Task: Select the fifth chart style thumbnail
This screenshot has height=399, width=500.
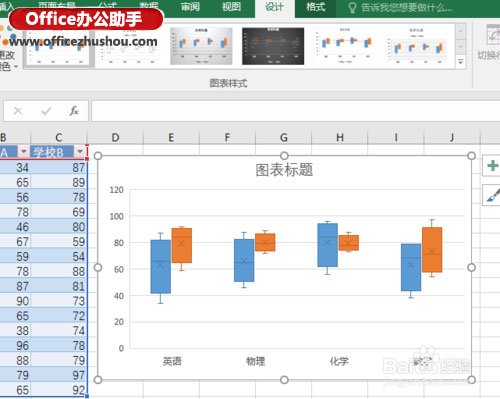Action: [345, 46]
